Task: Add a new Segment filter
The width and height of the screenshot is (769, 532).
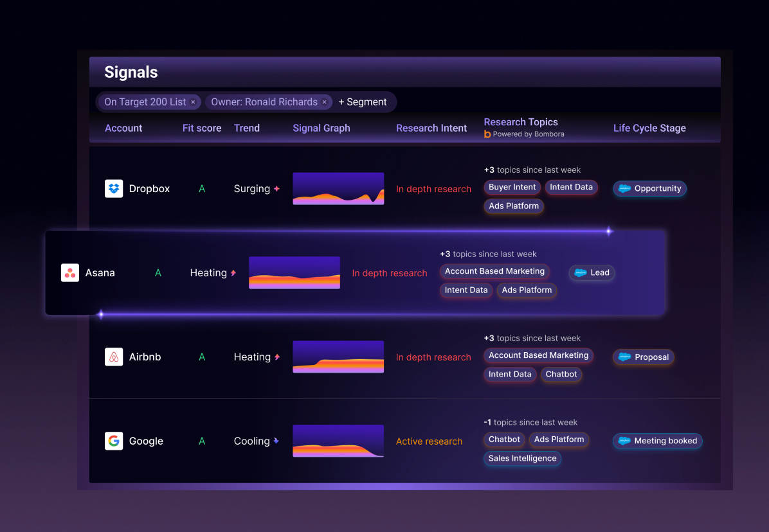Action: [363, 102]
